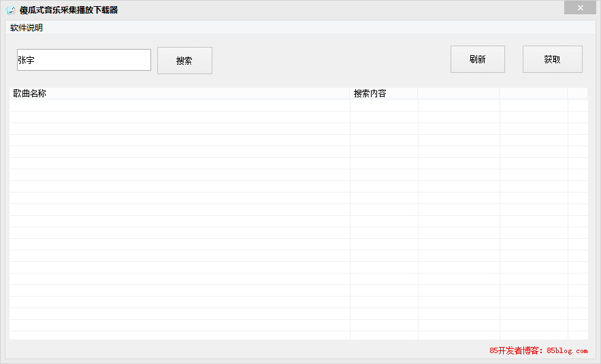The width and height of the screenshot is (601, 364).
Task: Select the bottom empty row under 歌曲名称
Action: (x=179, y=336)
